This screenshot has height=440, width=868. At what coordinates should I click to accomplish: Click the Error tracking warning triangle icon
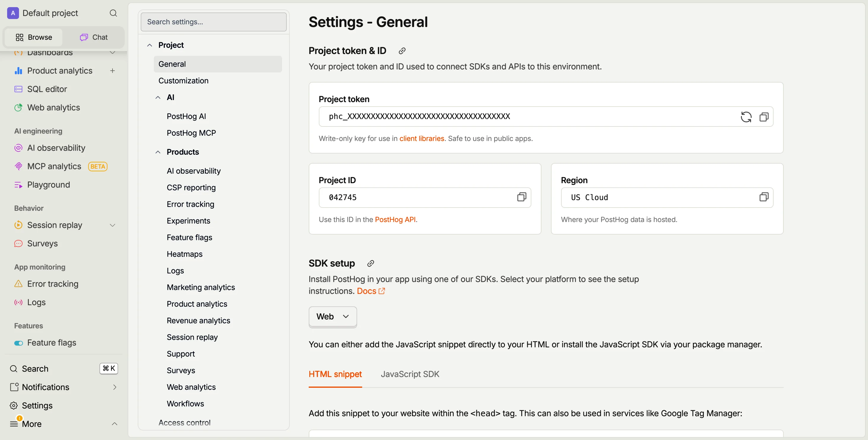pos(18,284)
